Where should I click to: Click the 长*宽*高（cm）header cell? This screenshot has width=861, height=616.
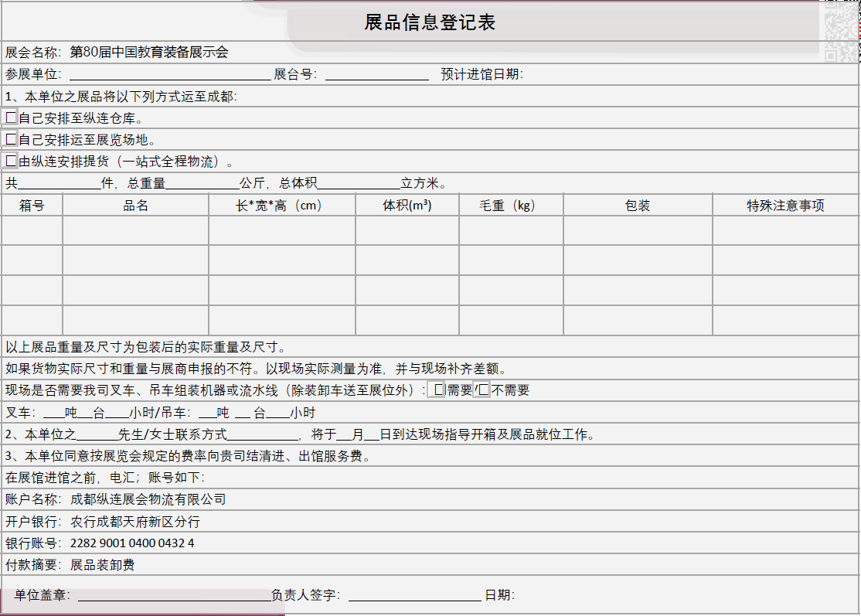point(281,206)
